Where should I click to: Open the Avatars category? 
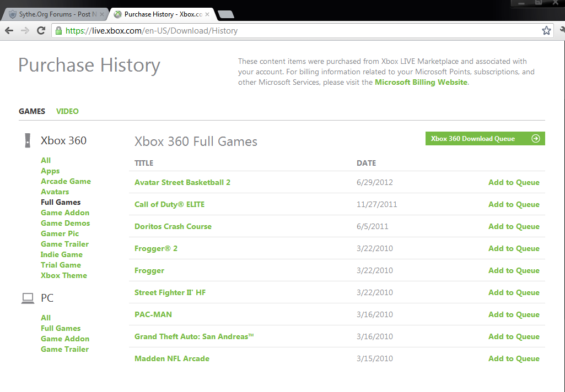55,192
